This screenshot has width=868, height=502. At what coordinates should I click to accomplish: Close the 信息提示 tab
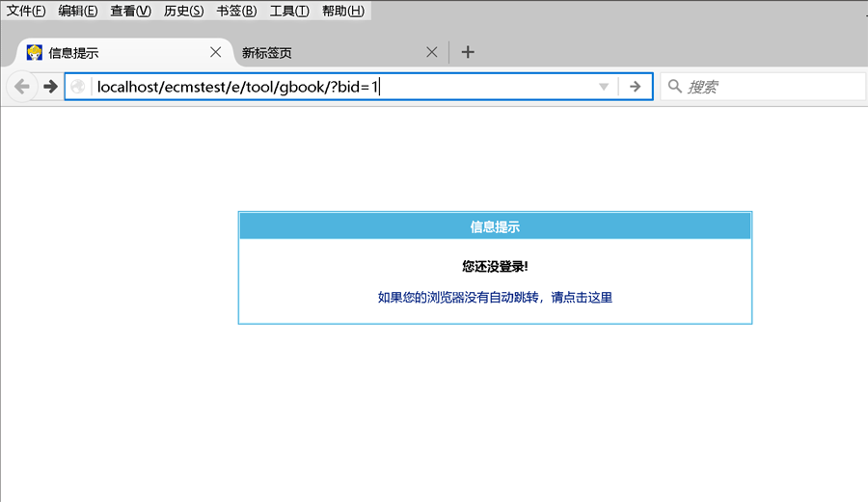coord(216,52)
